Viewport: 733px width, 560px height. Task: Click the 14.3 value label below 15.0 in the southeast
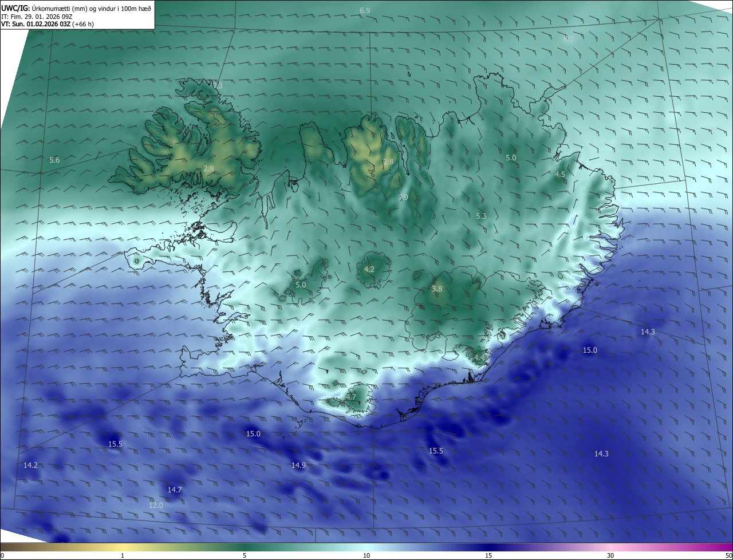pos(601,453)
